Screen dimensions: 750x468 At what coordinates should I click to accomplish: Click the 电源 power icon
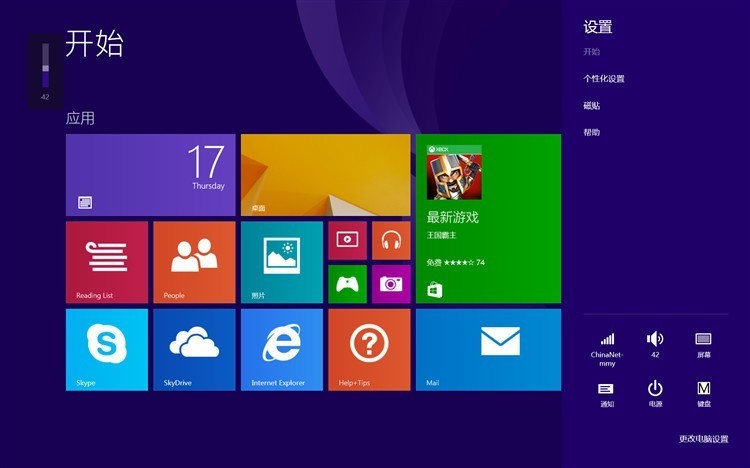(x=655, y=395)
